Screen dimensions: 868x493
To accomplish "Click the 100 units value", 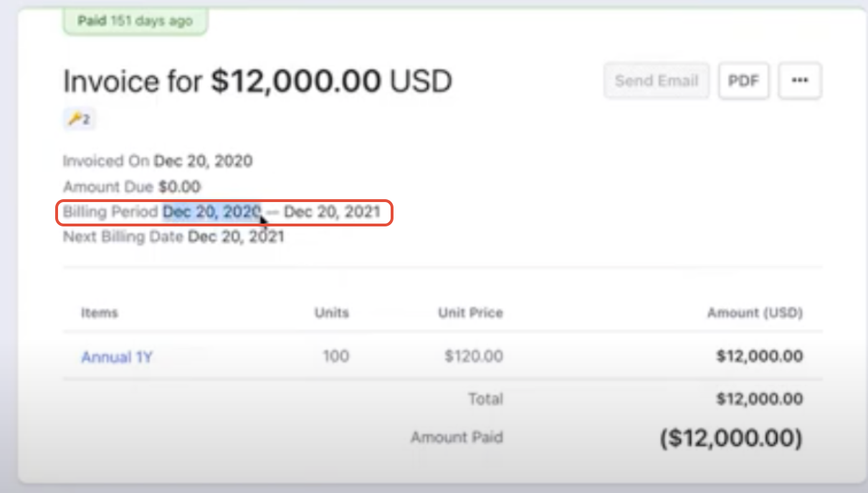I will pos(335,356).
